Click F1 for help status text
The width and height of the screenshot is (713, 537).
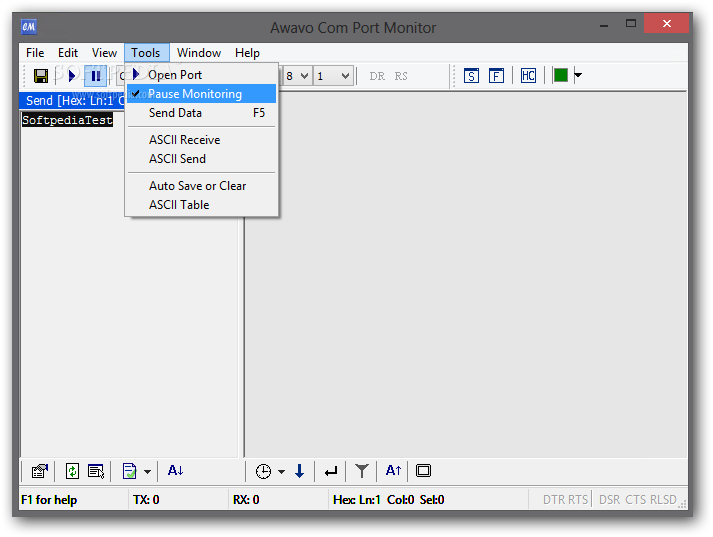click(49, 500)
